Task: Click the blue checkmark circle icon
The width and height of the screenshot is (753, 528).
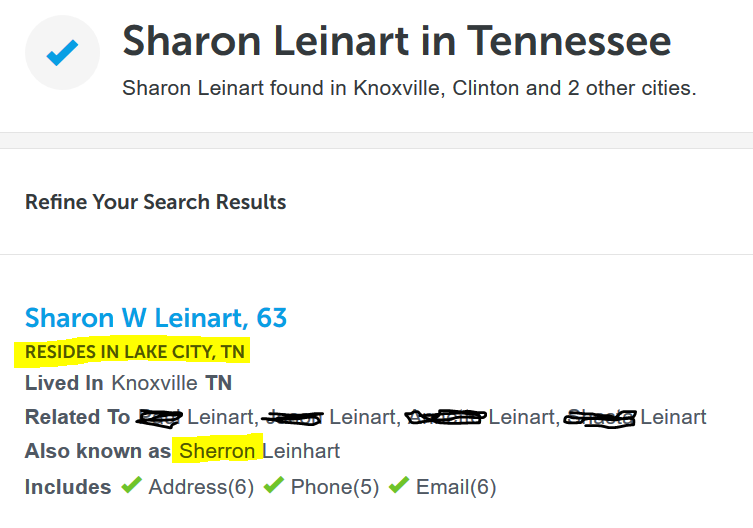Action: (x=62, y=52)
